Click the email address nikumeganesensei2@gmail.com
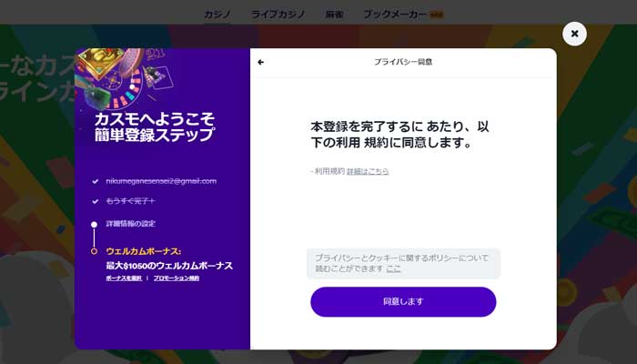 point(161,181)
